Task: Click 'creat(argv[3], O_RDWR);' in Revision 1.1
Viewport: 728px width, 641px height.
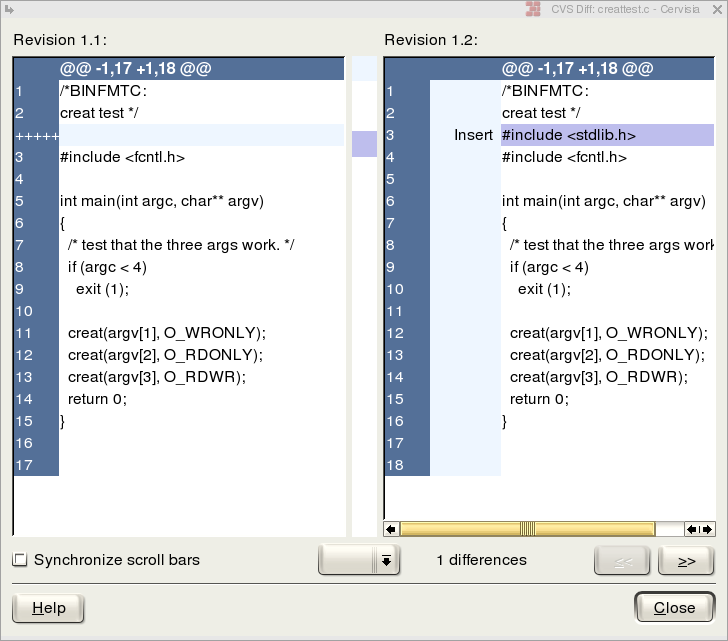Action: 157,377
